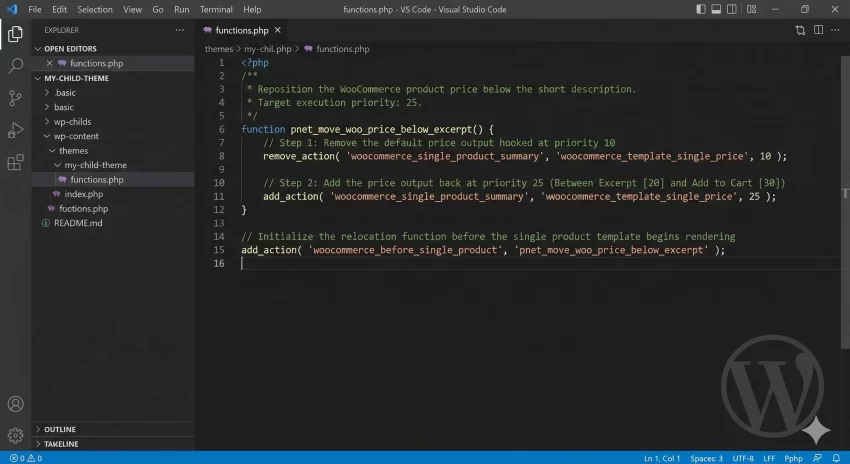850x464 pixels.
Task: Click function name pnet_move_woo_price_below_excerpt on line 6
Action: pyautogui.click(x=381, y=130)
